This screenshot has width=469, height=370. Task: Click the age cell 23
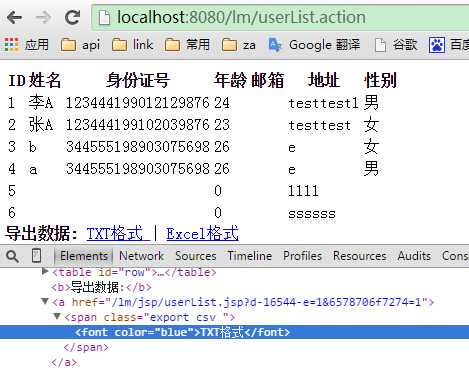[x=222, y=125]
